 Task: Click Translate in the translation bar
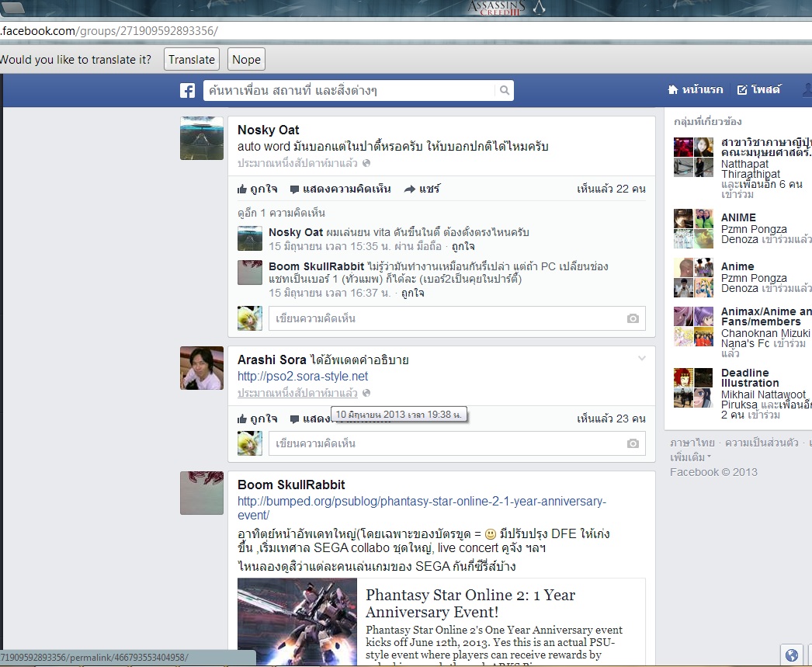coord(192,60)
